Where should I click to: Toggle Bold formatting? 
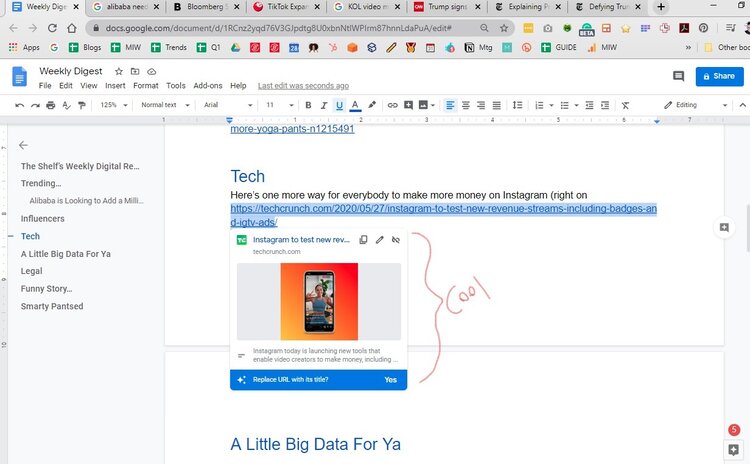[308, 105]
